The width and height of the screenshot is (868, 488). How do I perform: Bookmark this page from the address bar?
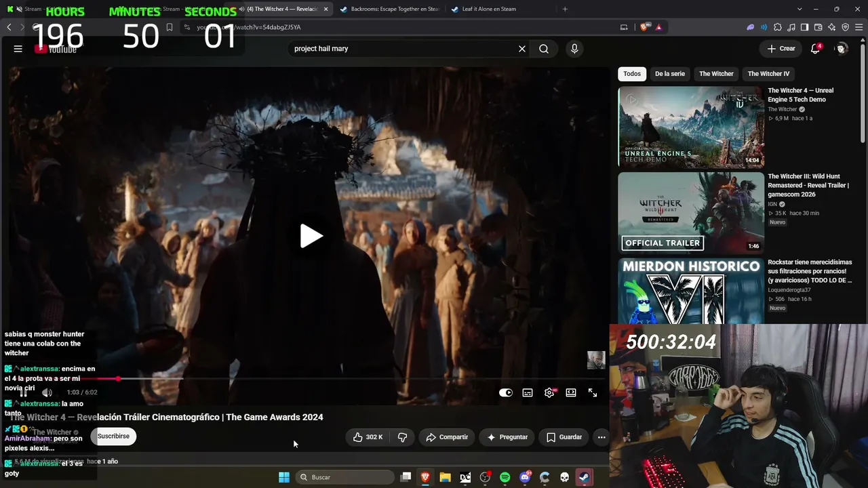pos(170,27)
